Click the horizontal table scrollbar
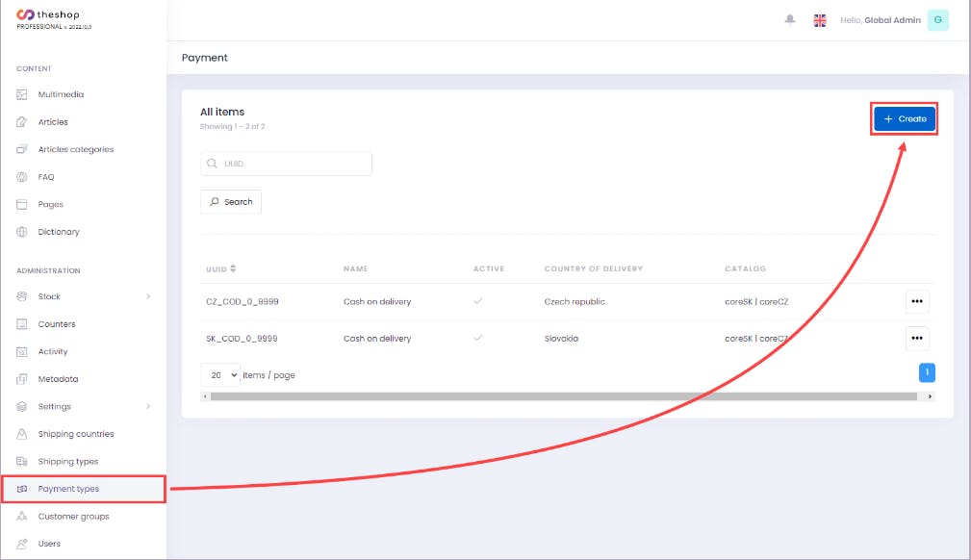 (564, 396)
